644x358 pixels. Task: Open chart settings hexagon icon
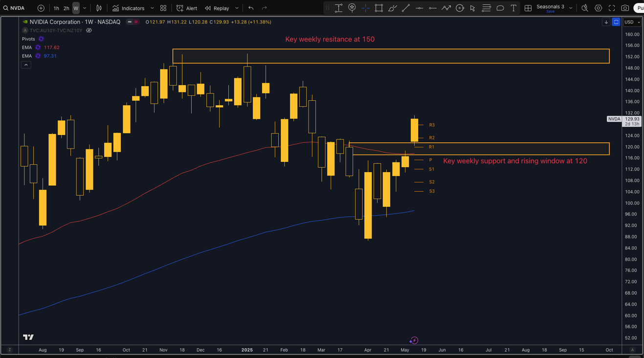click(599, 8)
